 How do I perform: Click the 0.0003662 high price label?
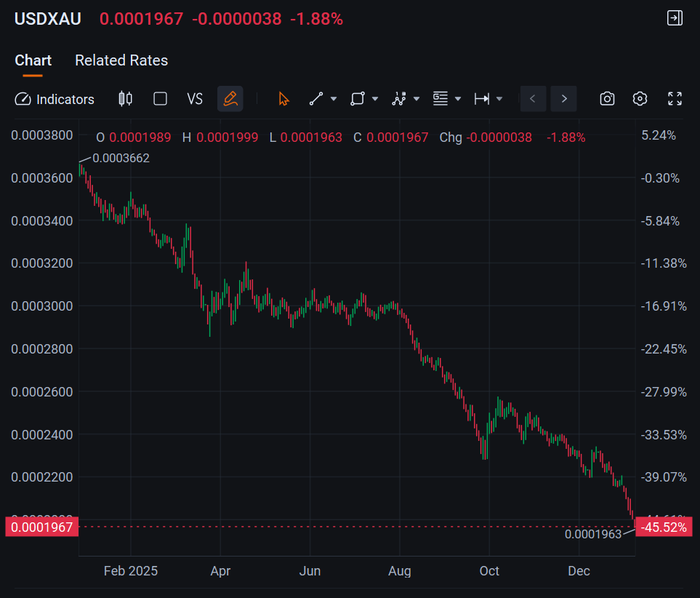(121, 158)
